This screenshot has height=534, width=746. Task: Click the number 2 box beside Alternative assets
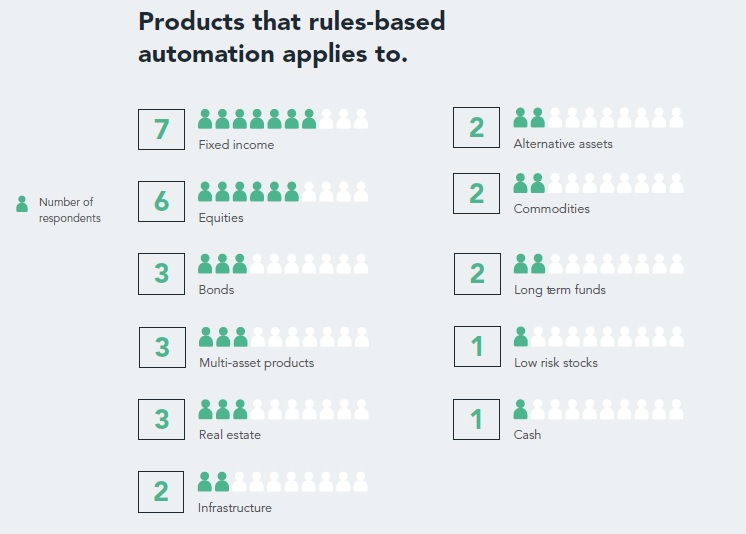[x=476, y=128]
